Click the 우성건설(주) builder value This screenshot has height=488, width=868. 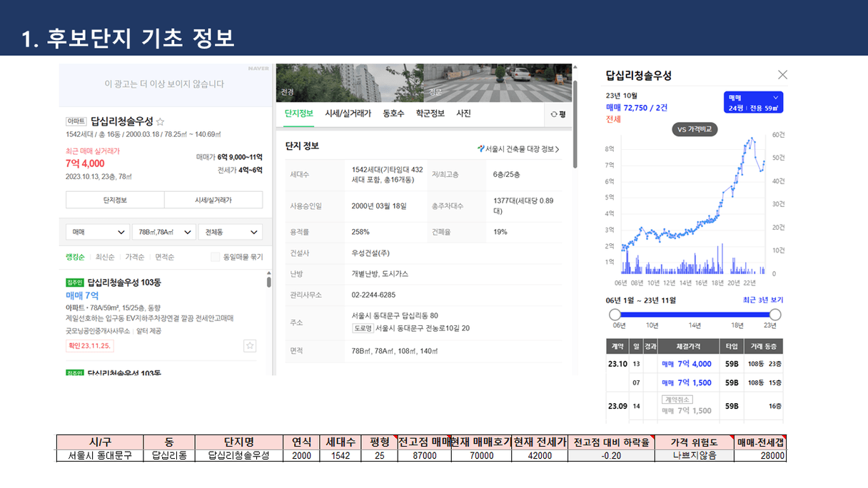[370, 253]
